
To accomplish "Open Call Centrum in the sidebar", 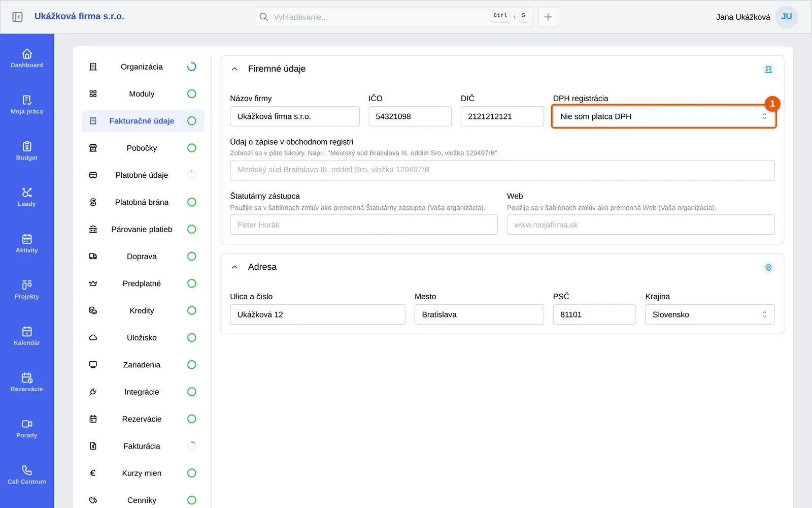I will pos(27,474).
